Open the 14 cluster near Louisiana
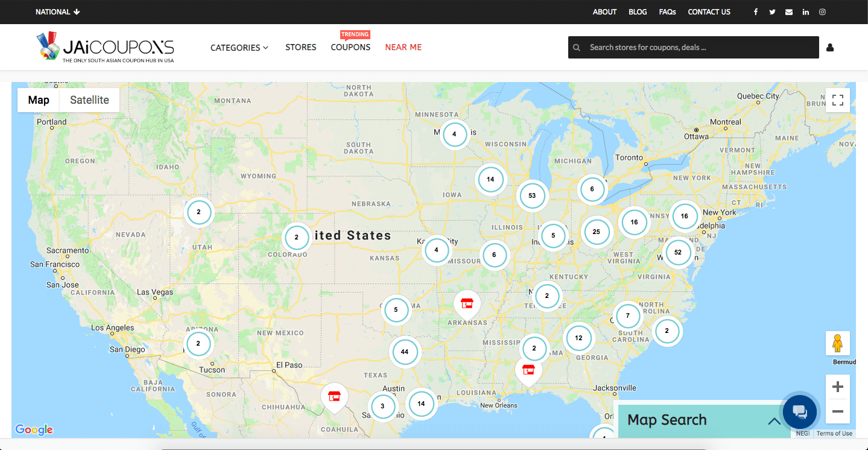 421,404
